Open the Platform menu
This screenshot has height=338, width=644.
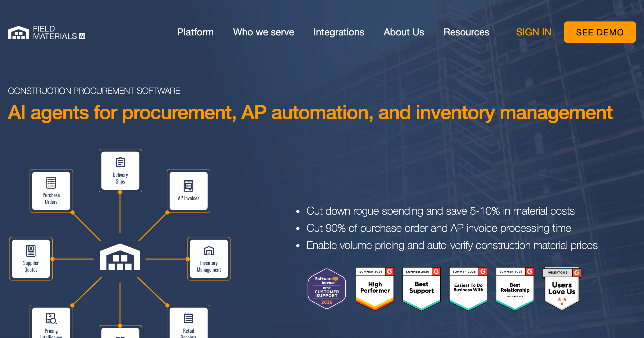pyautogui.click(x=195, y=32)
